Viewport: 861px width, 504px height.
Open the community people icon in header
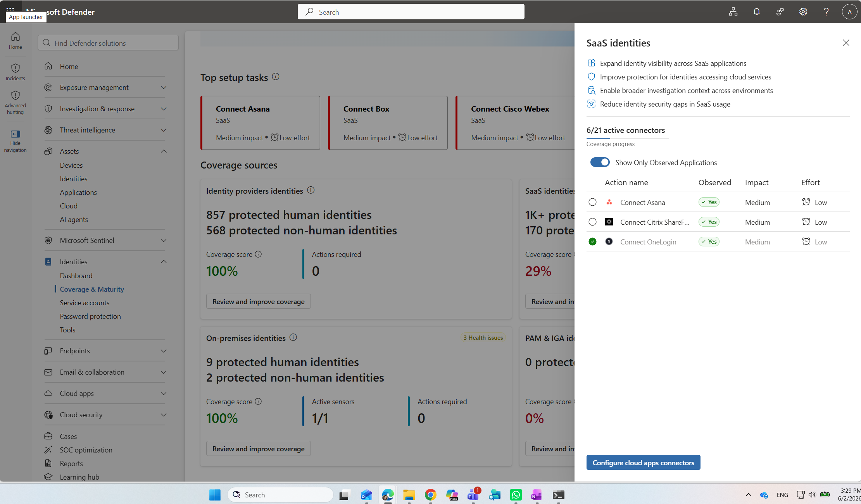780,12
